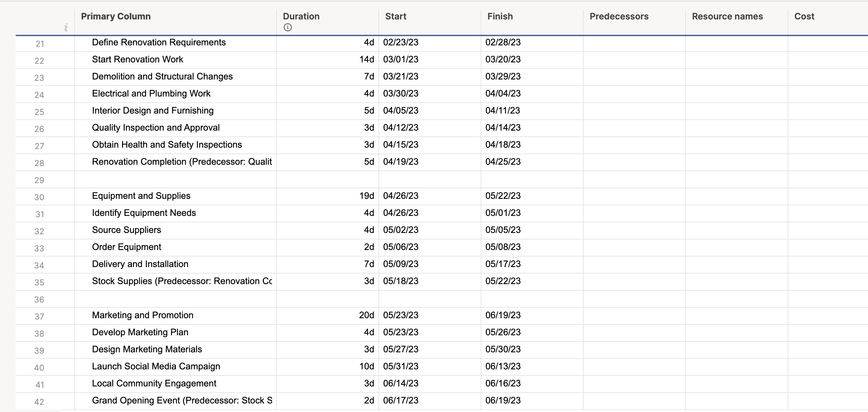
Task: Click the 'Marketing and Promotion' cell
Action: (143, 315)
